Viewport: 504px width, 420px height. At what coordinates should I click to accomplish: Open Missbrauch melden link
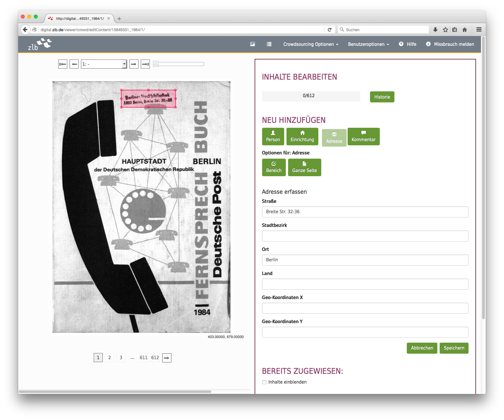click(450, 44)
